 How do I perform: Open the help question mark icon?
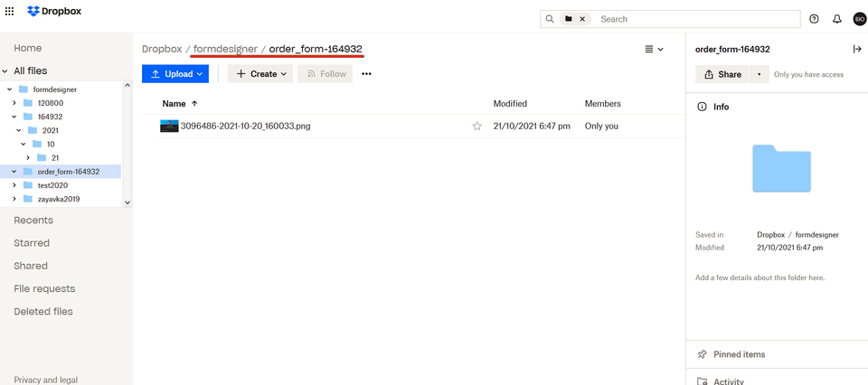coord(814,19)
